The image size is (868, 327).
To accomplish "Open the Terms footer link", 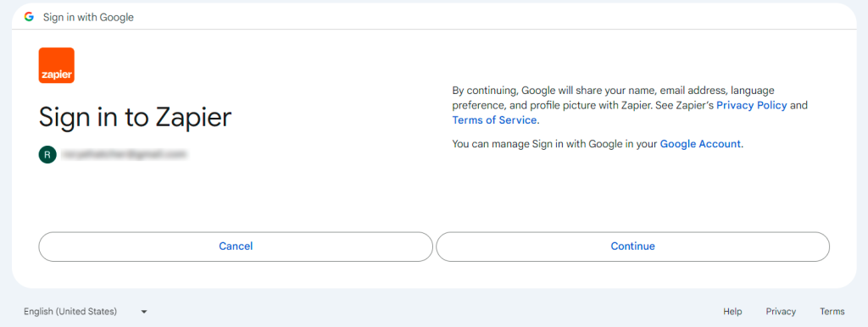I will tap(832, 312).
